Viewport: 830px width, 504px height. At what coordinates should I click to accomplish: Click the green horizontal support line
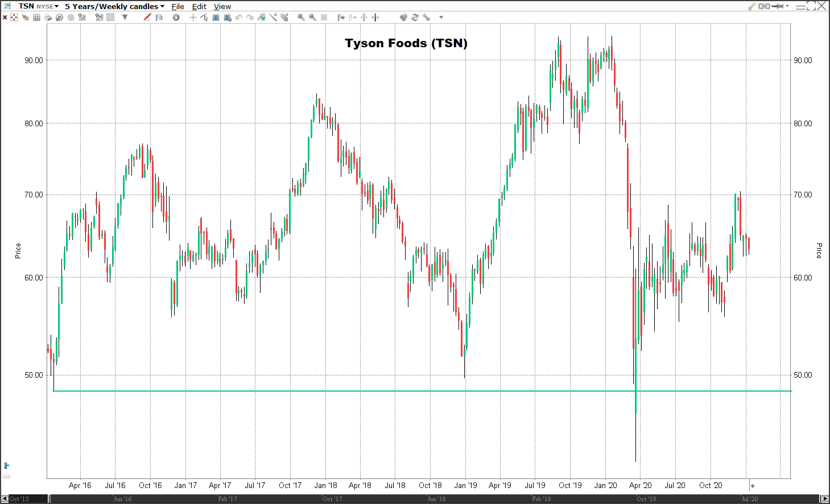[x=422, y=391]
